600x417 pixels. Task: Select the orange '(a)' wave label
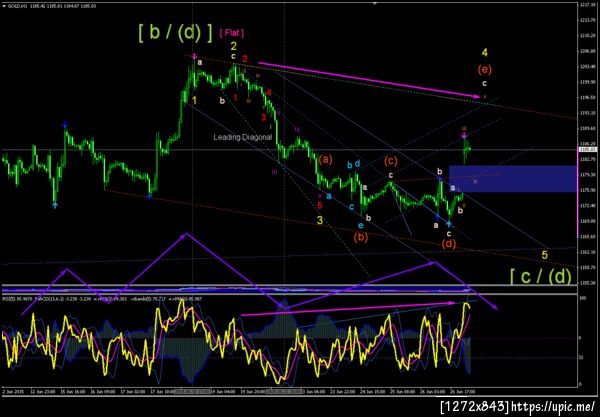(x=325, y=159)
